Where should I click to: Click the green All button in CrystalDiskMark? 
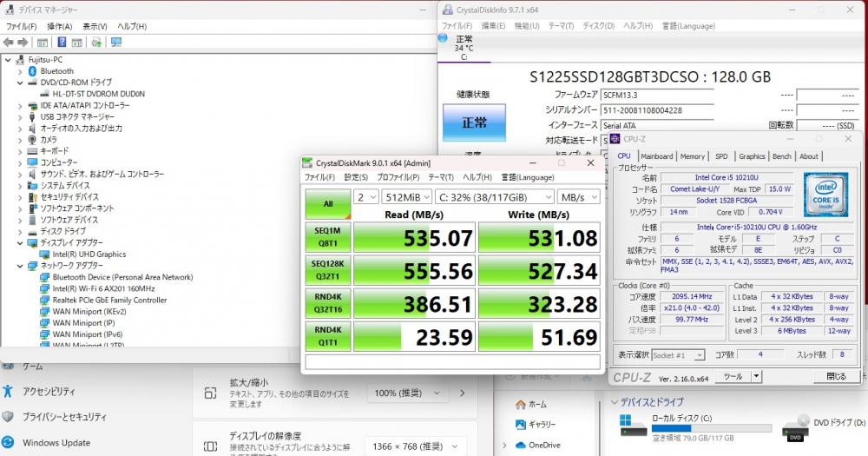(328, 204)
